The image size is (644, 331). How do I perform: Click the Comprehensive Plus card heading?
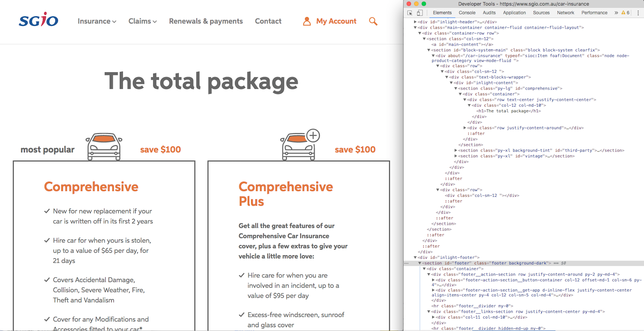tap(286, 194)
